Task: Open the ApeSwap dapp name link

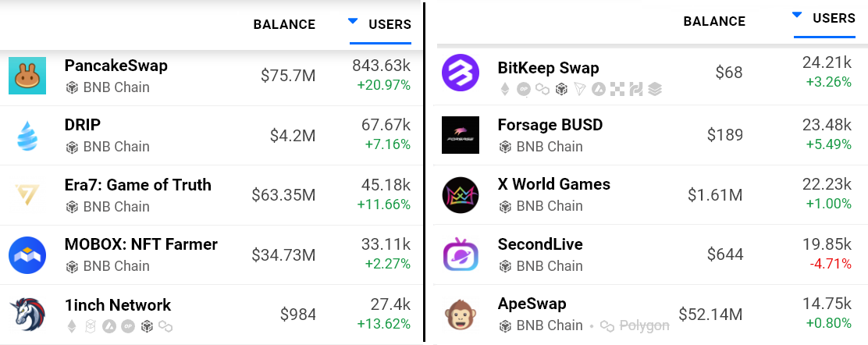Action: click(x=532, y=304)
